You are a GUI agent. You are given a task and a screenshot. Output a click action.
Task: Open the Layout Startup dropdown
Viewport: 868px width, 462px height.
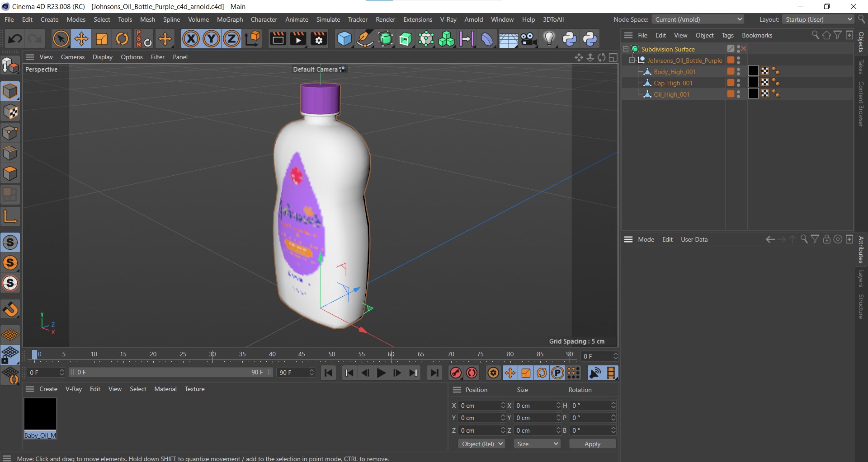click(818, 19)
